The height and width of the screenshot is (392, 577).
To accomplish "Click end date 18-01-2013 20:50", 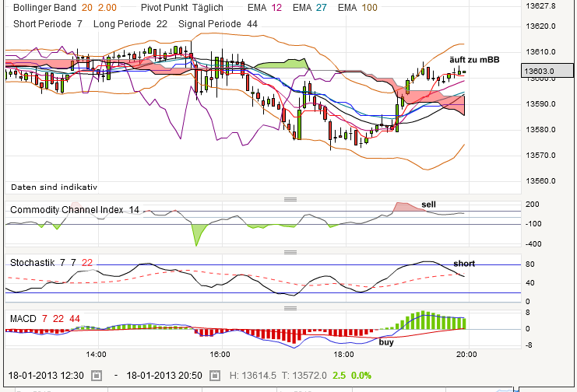I will pos(164,376).
